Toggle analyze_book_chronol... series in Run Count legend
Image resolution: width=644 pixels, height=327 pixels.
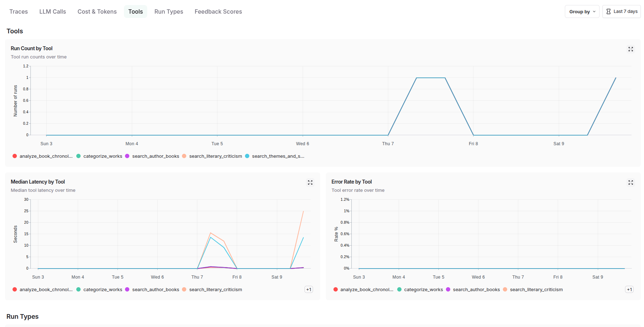click(45, 156)
